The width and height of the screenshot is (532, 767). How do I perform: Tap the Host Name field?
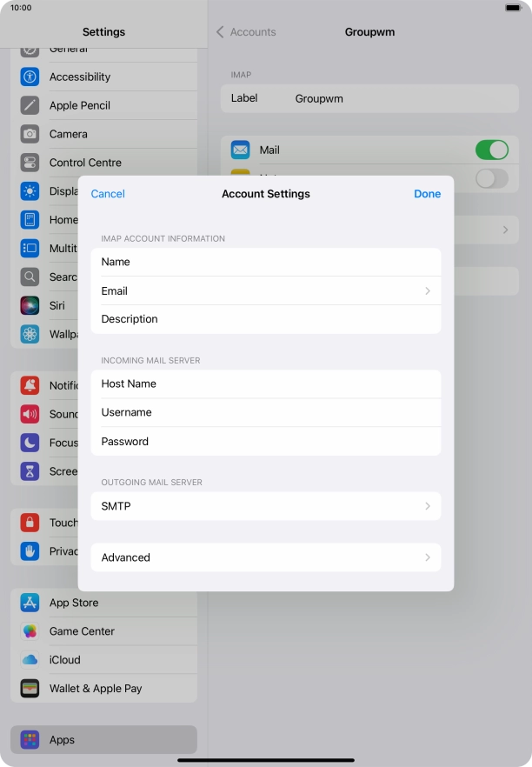265,383
